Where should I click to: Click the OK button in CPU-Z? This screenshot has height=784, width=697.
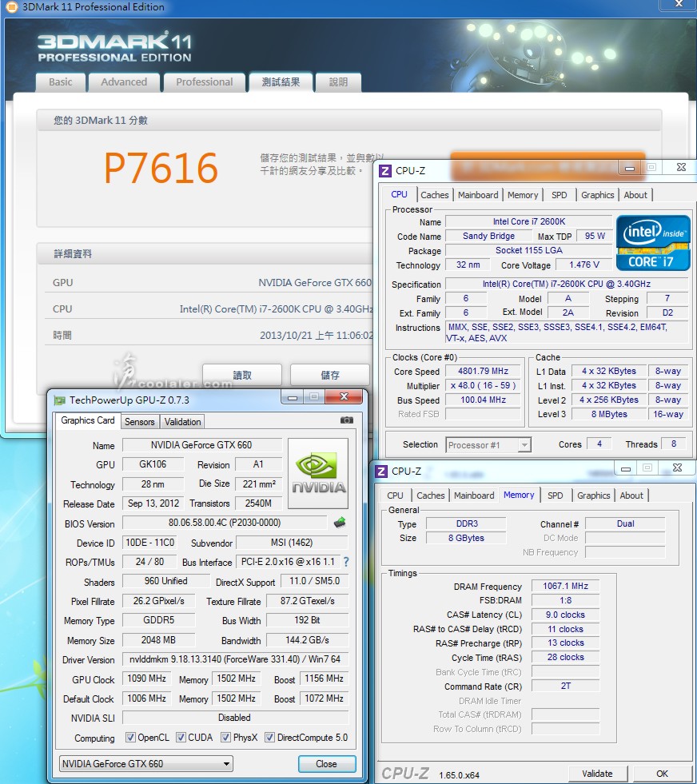pos(662,774)
